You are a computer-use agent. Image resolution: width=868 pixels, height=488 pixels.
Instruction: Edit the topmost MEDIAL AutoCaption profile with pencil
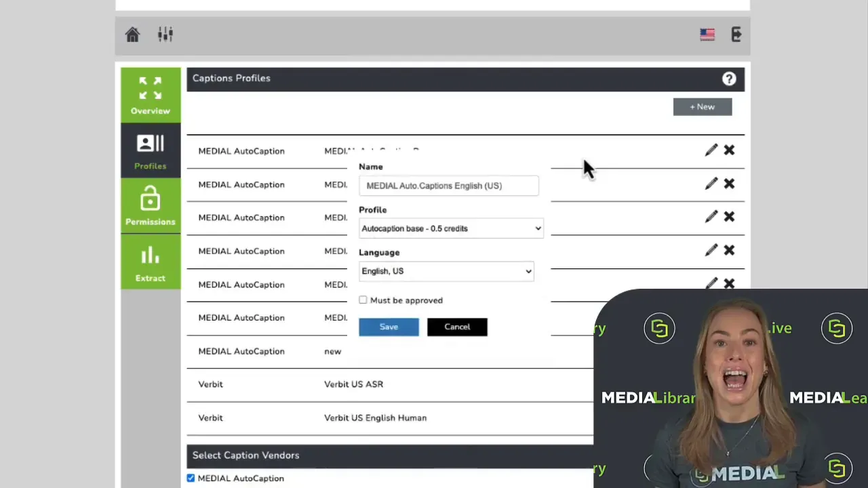click(711, 150)
